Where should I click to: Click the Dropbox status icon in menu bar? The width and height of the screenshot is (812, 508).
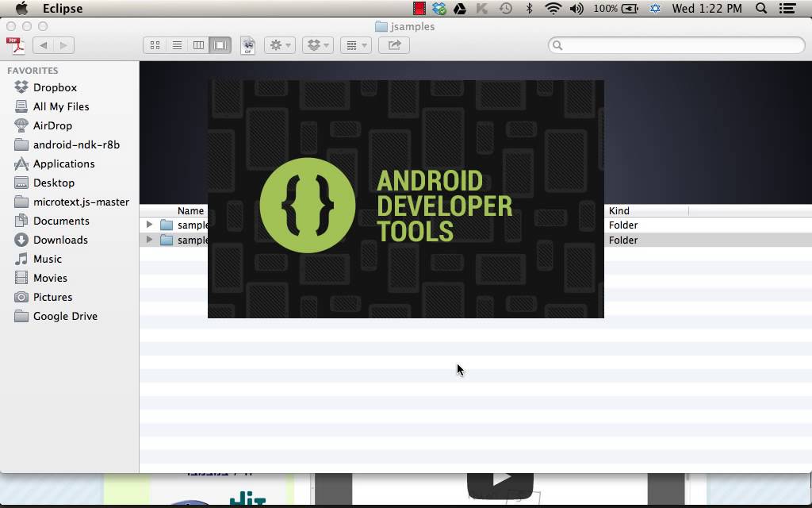pos(439,8)
